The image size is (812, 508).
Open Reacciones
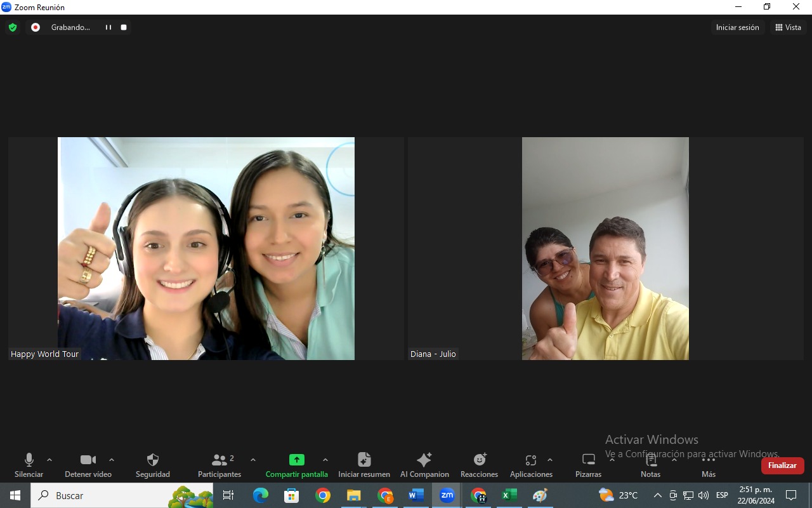(x=480, y=465)
